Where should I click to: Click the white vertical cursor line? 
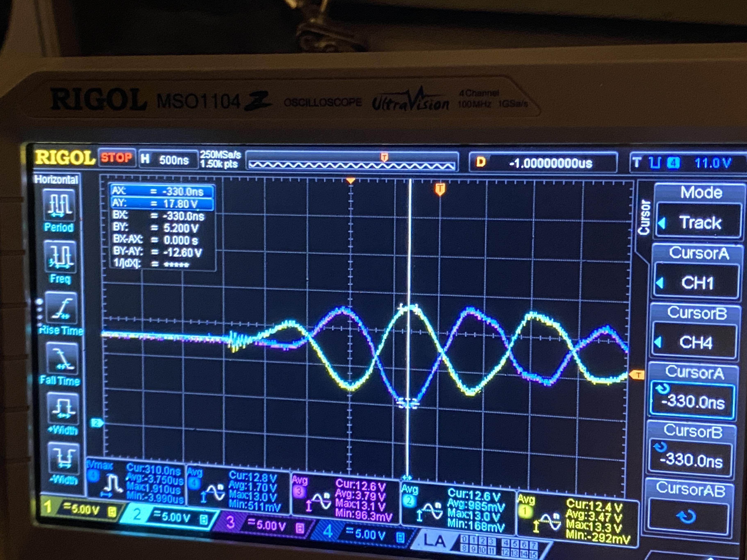pos(409,328)
